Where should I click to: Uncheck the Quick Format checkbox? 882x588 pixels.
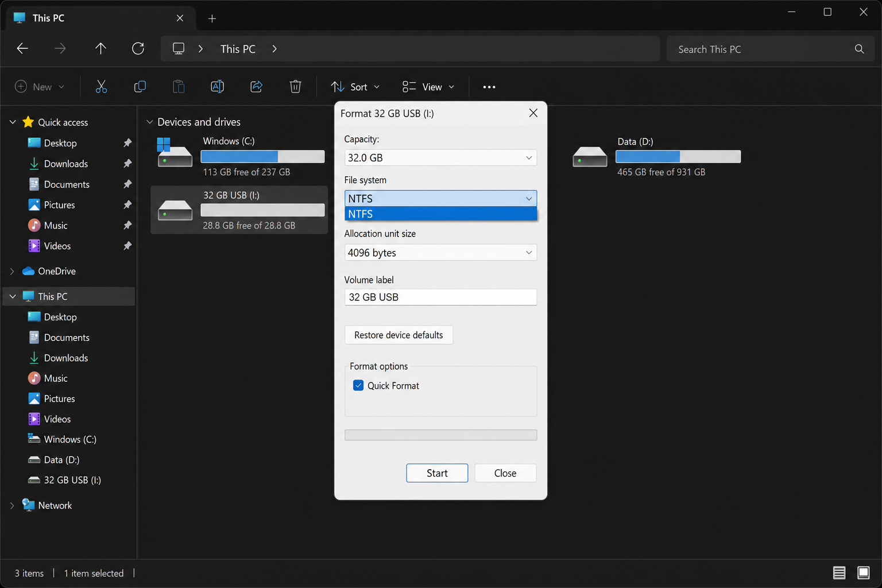pyautogui.click(x=358, y=385)
